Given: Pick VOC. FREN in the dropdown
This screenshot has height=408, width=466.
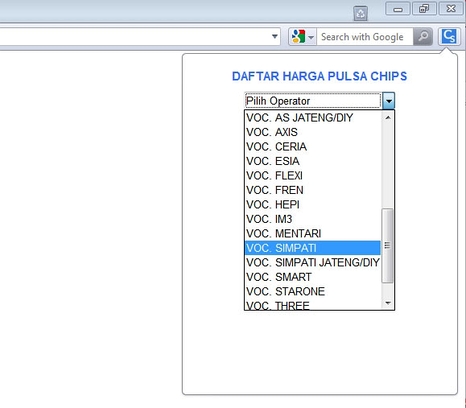Looking at the screenshot, I should pyautogui.click(x=313, y=190).
